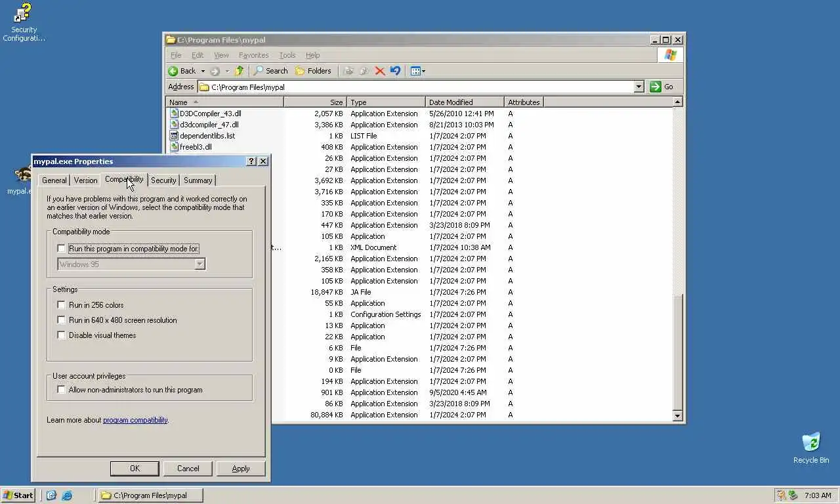Switch to the Version tab
The image size is (840, 504).
[x=85, y=180]
